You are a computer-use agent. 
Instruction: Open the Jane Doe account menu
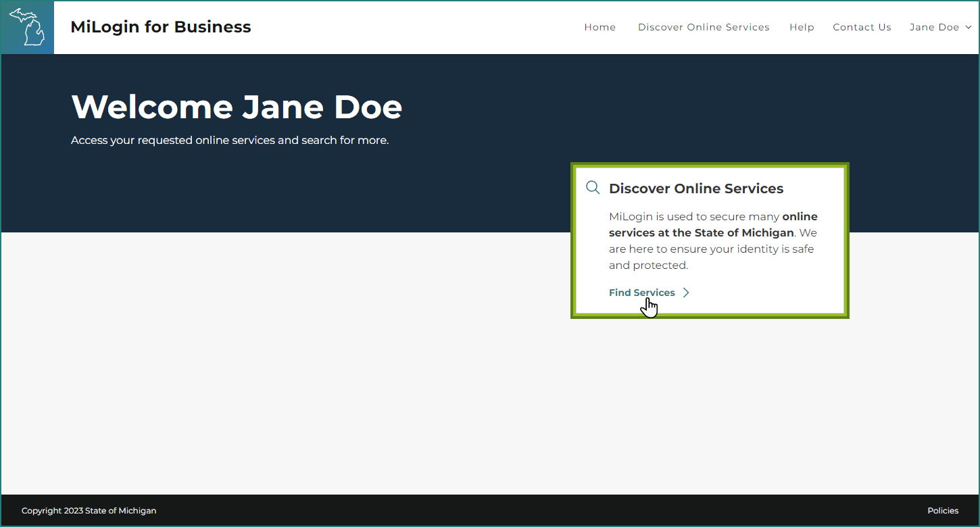click(x=940, y=27)
